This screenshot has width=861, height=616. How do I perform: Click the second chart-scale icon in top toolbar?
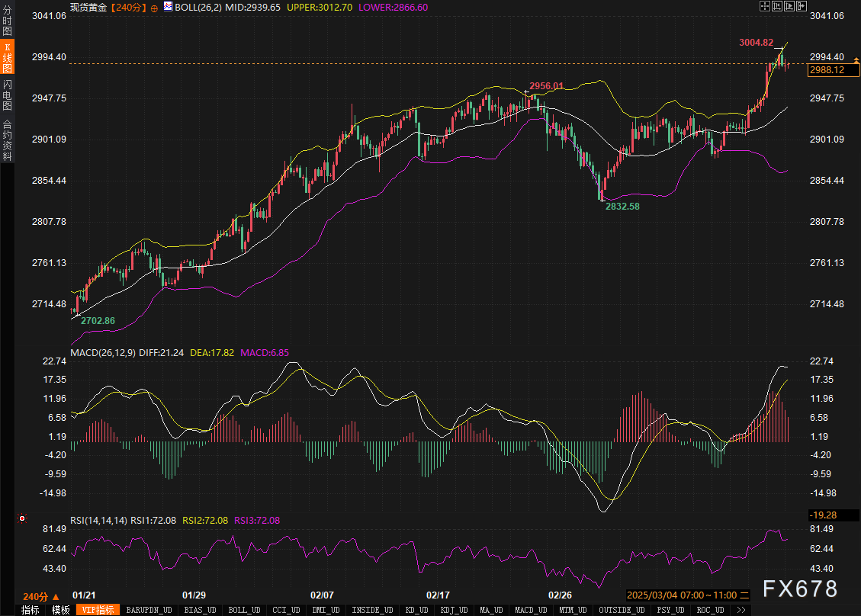point(777,6)
